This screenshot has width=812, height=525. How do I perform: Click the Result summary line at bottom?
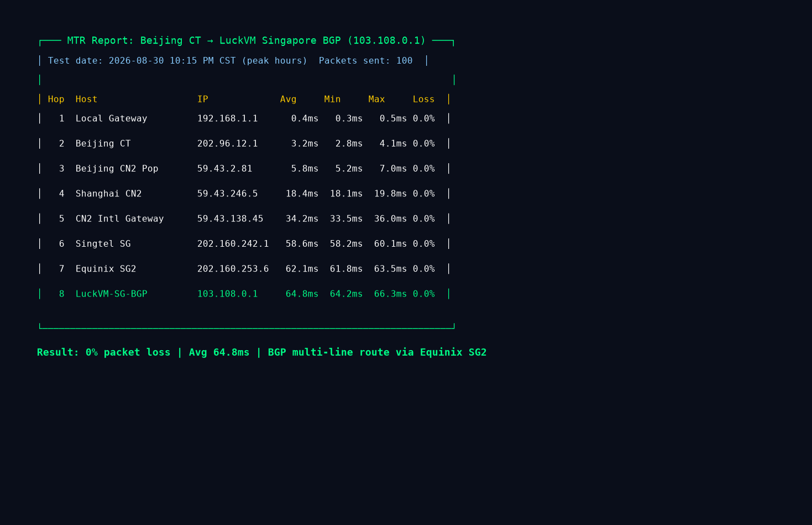(x=262, y=352)
